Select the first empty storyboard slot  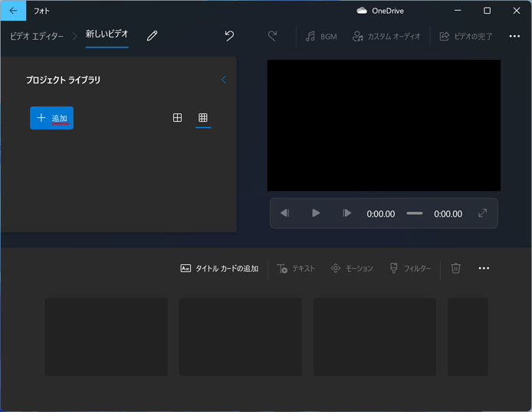(107, 337)
